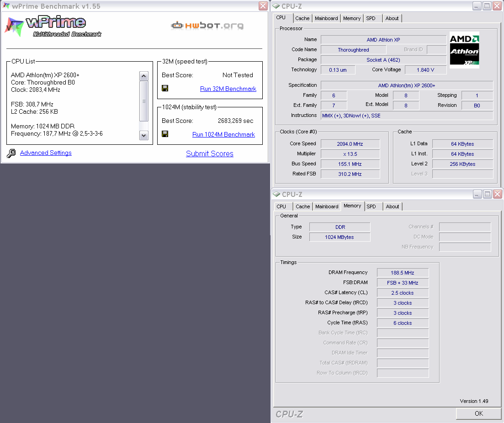Screen dimensions: 504x423
Task: Click the Core Voltage value 1.840 V
Action: pyautogui.click(x=425, y=70)
